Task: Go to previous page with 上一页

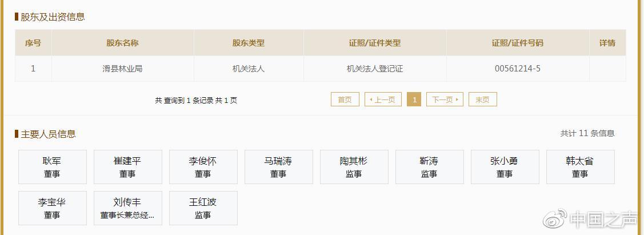Action: pos(383,99)
